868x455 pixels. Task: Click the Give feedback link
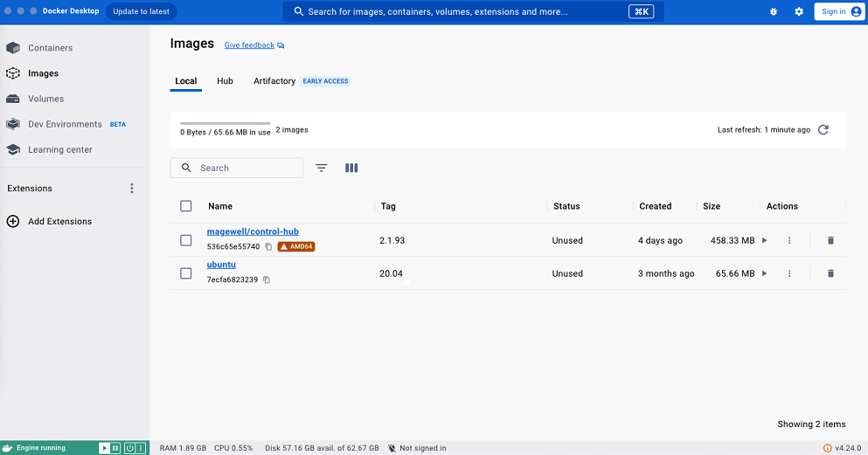point(249,45)
